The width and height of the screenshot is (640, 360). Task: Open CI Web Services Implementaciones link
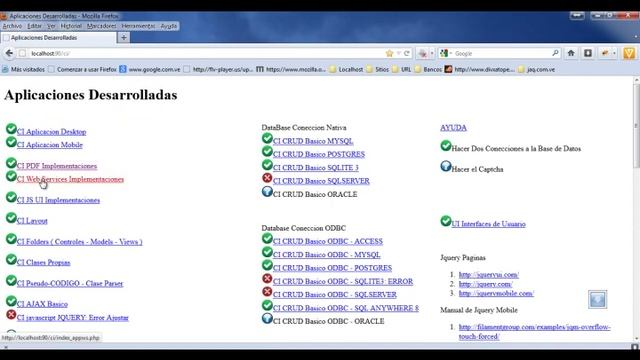coord(70,179)
